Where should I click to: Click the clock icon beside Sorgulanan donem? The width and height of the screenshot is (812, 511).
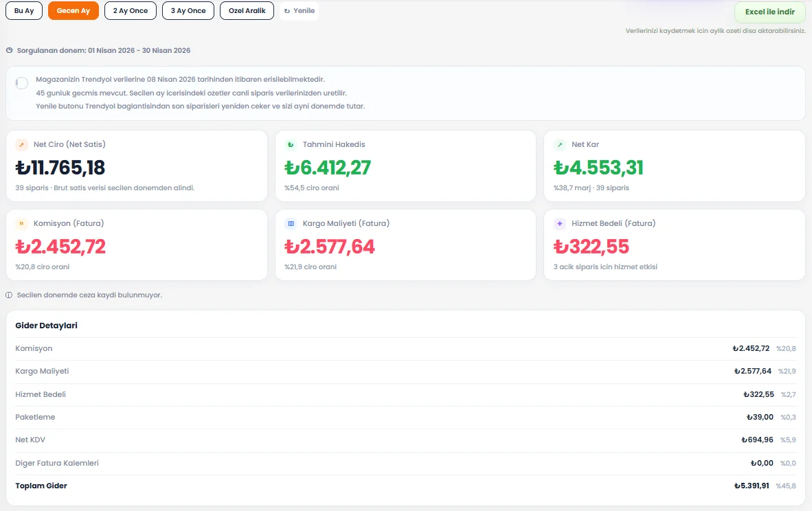click(x=10, y=50)
